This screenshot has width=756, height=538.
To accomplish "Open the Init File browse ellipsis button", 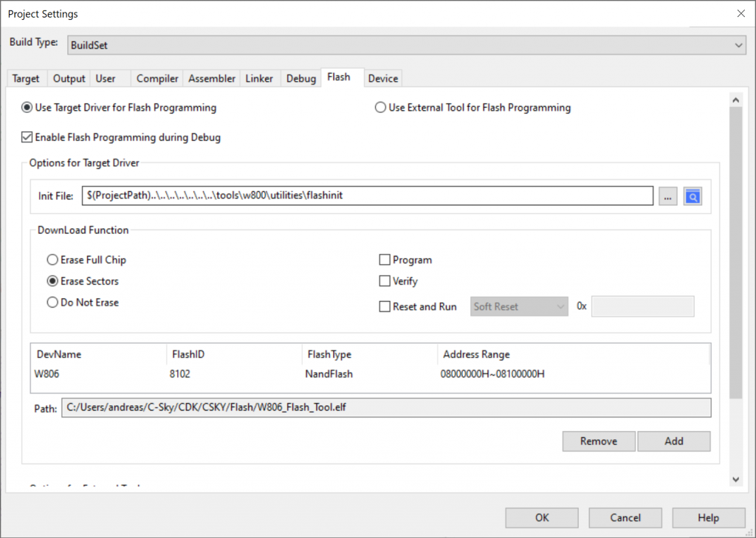I will click(x=667, y=196).
